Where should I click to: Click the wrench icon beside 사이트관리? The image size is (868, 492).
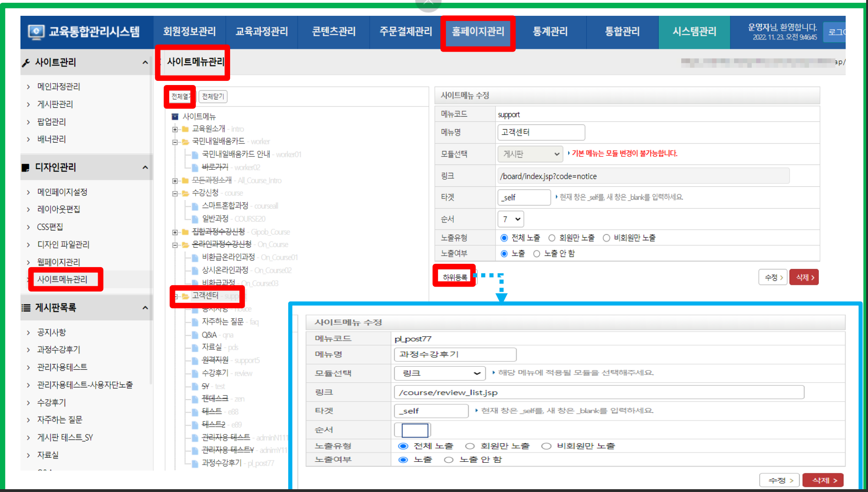click(26, 63)
